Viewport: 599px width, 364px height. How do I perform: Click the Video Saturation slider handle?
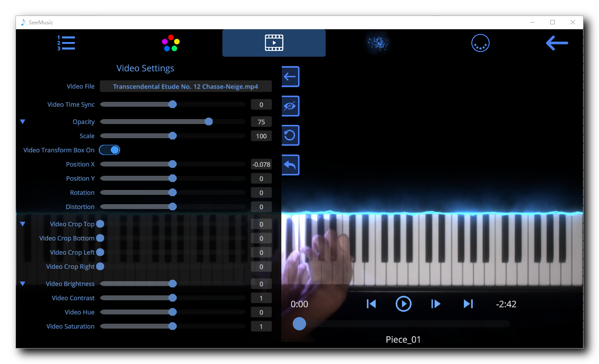(173, 326)
